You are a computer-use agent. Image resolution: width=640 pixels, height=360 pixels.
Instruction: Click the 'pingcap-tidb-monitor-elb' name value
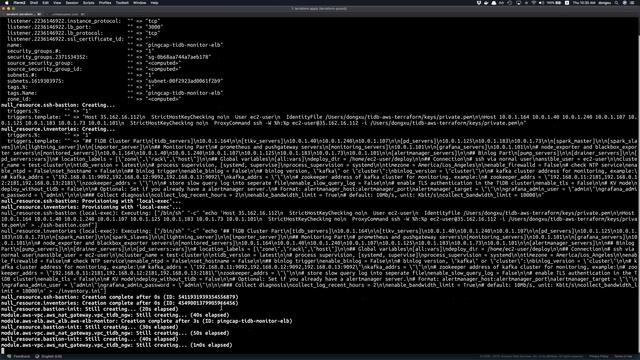coord(184,45)
